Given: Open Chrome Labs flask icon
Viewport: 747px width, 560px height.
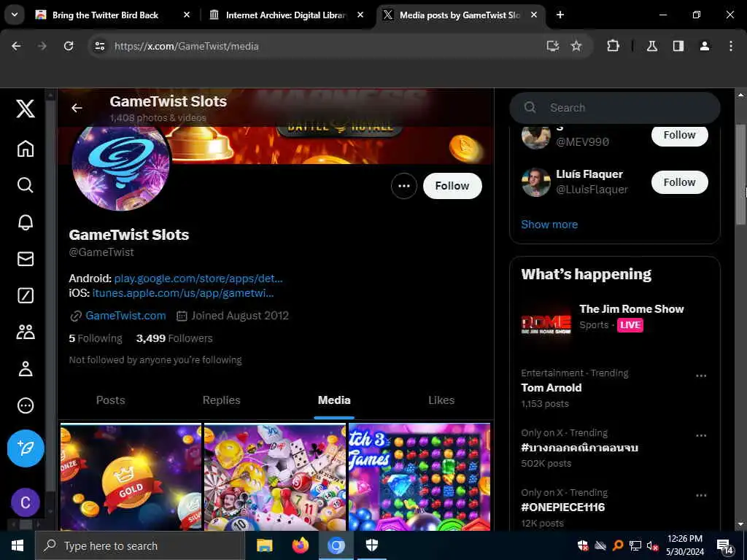Looking at the screenshot, I should 652,46.
